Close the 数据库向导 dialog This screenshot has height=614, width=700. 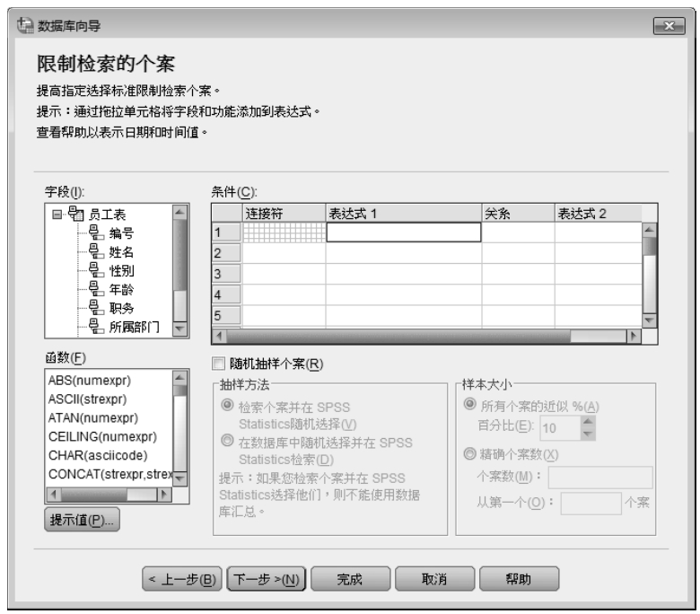669,26
